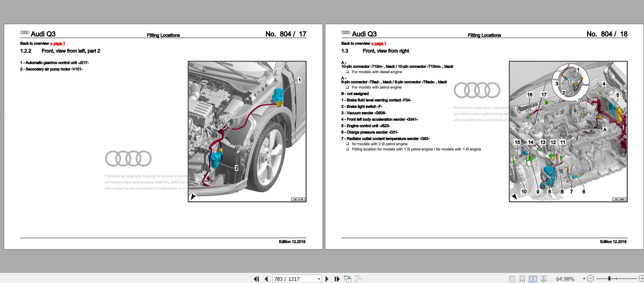The image size is (644, 283).
Task: Switch to single page layout
Action: tap(512, 279)
